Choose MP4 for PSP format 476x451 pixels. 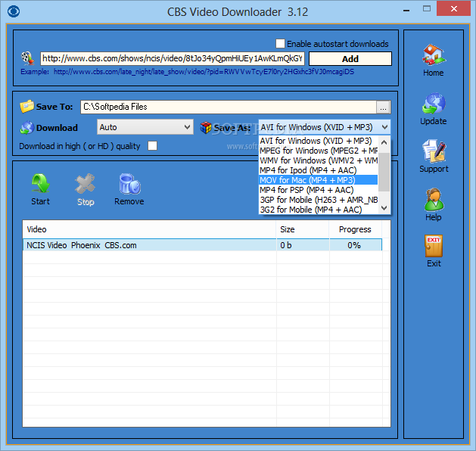click(318, 190)
